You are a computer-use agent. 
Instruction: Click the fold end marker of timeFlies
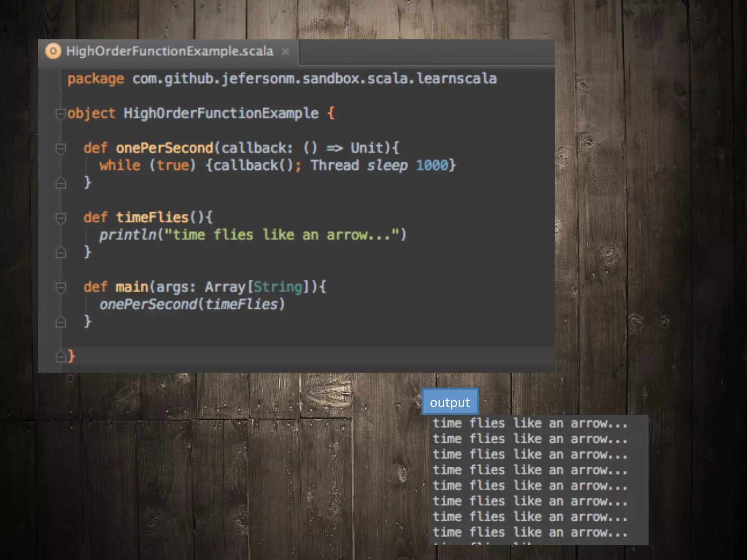point(61,252)
